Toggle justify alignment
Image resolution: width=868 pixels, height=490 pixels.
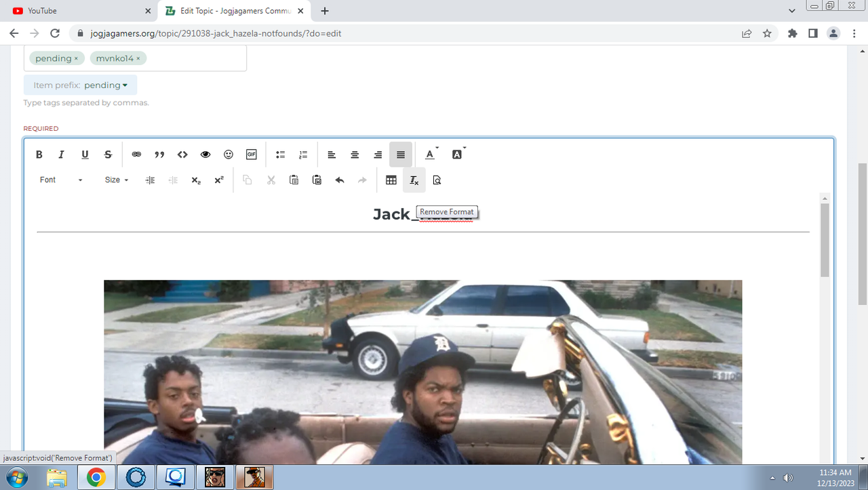pyautogui.click(x=401, y=155)
